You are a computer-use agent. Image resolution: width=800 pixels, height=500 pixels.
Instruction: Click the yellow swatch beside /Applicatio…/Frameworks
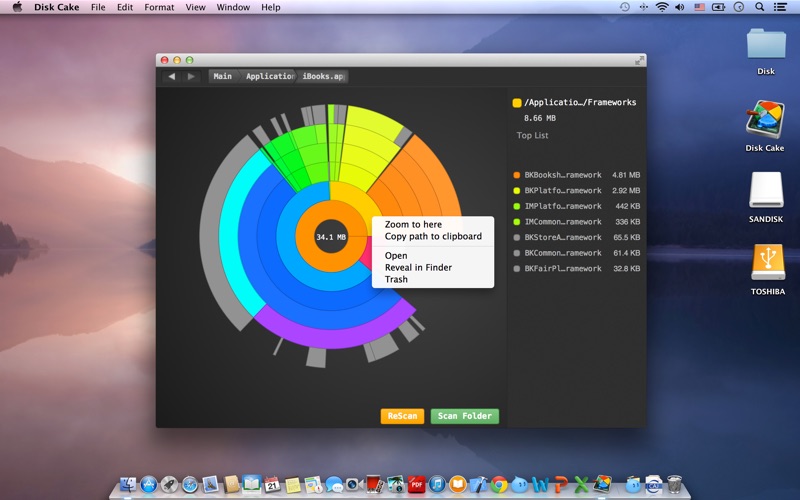(x=516, y=103)
